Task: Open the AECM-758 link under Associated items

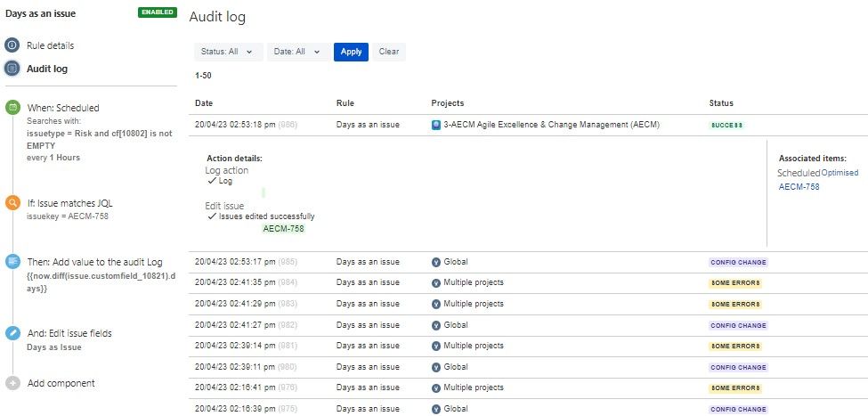Action: click(x=799, y=187)
